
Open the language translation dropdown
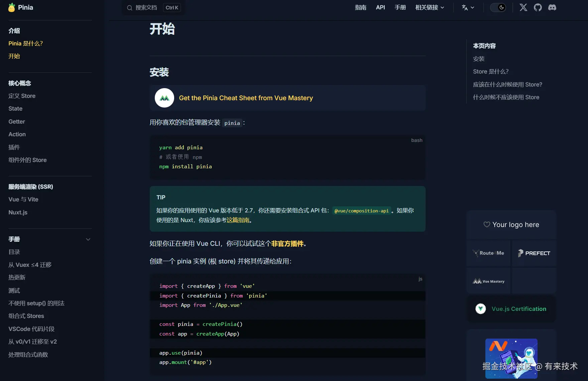[x=468, y=7]
